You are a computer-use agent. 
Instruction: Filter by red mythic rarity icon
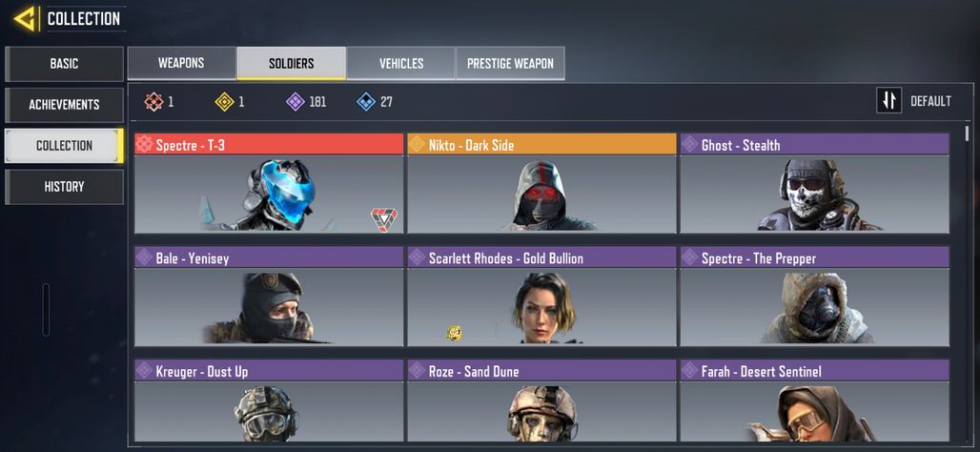click(153, 101)
